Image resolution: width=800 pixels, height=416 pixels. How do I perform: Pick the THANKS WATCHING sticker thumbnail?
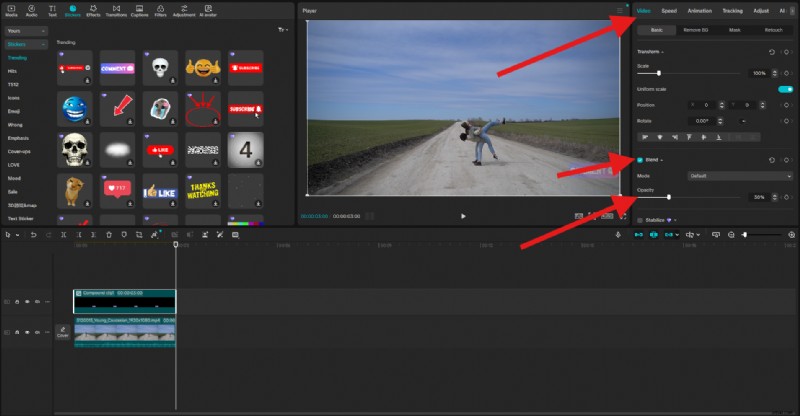(x=203, y=191)
